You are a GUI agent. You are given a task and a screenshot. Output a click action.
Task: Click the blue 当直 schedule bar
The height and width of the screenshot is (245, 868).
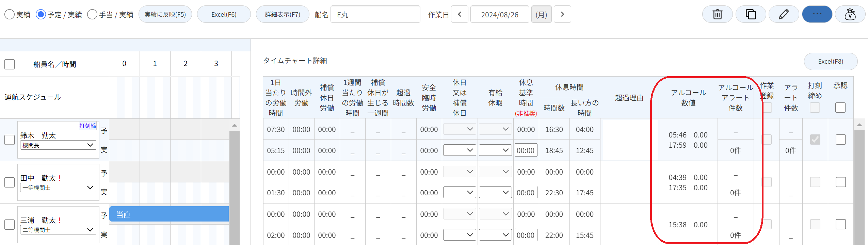click(169, 214)
